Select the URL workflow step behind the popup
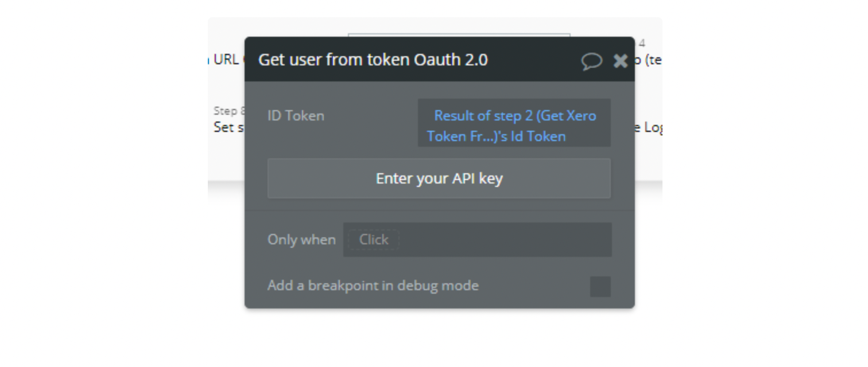The image size is (868, 367). [x=226, y=60]
